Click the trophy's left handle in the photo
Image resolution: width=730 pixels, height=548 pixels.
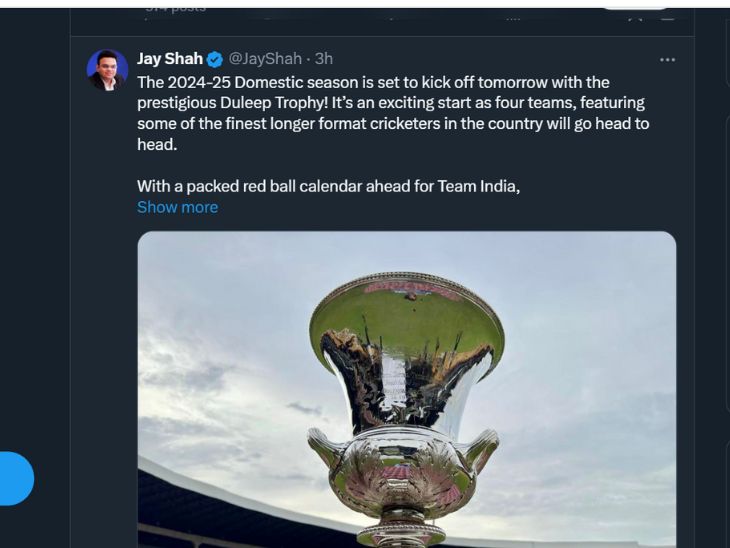coord(327,452)
